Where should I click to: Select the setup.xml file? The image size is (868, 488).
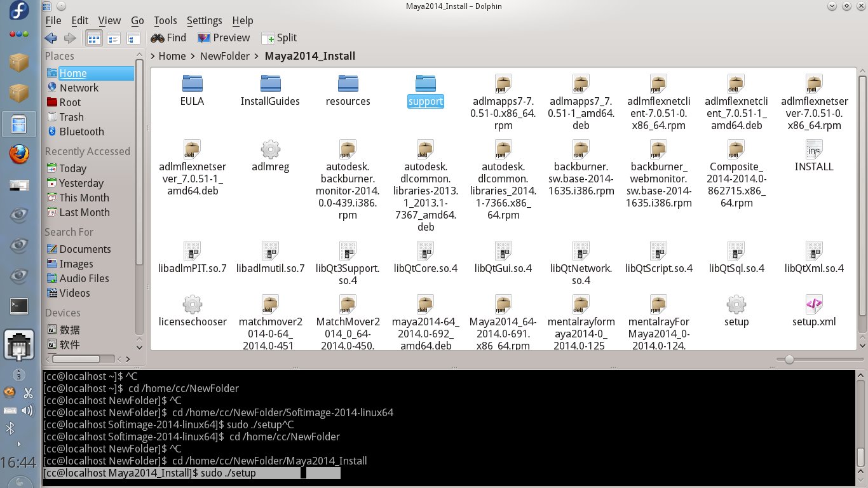click(x=814, y=311)
